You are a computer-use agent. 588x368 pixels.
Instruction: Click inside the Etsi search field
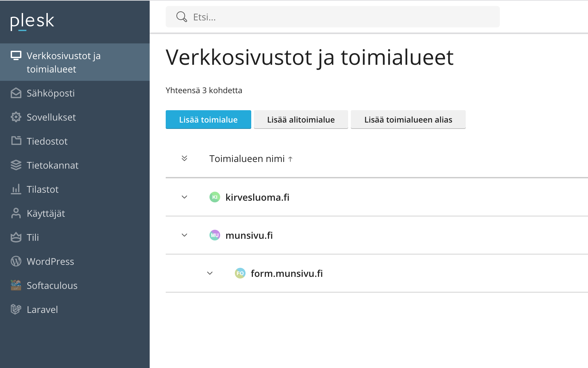point(332,17)
